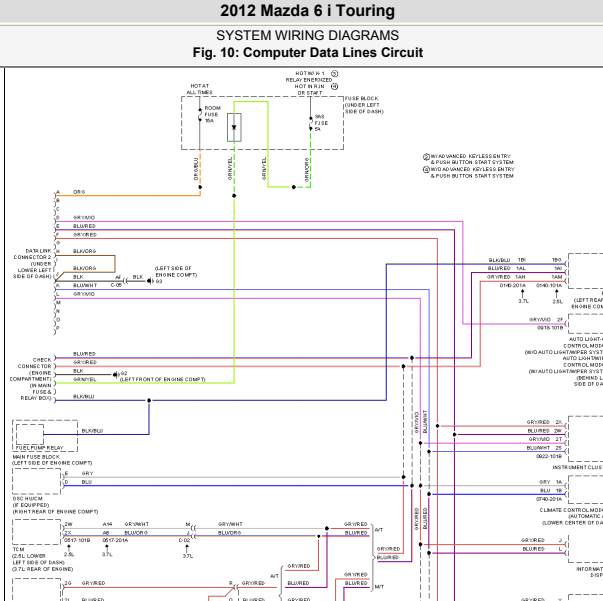Viewport: 603px width, 601px height.
Task: Click the G2 ground symbol
Action: 115,374
